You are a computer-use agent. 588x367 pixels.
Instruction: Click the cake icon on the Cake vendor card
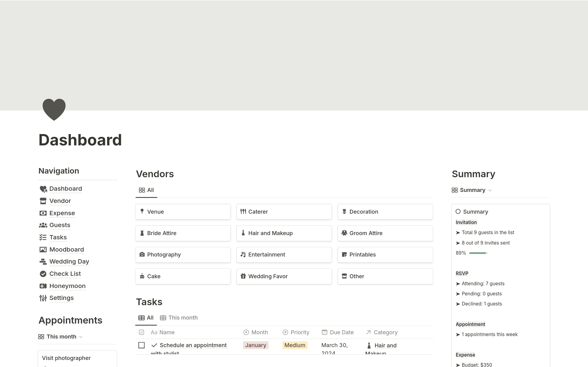(142, 276)
